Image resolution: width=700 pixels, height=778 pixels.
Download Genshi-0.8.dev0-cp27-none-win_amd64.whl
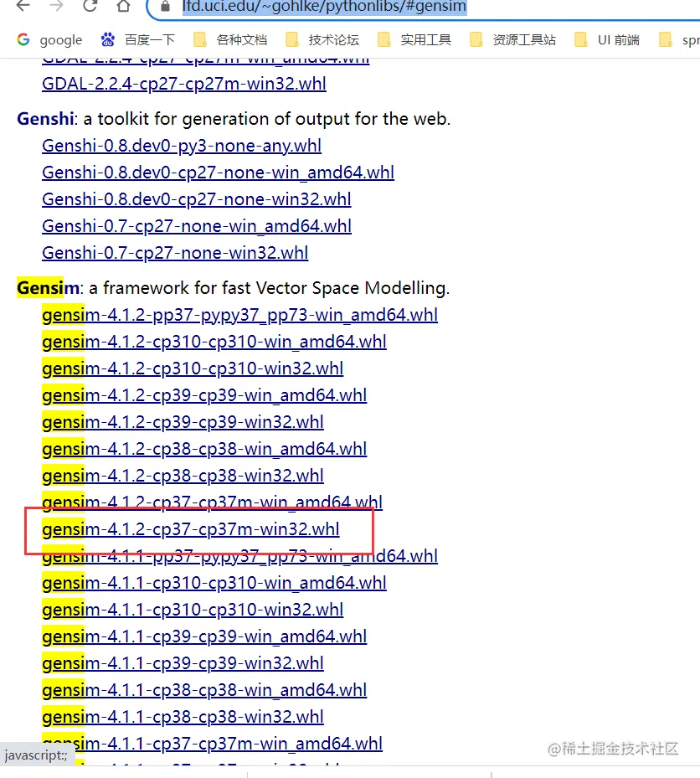point(219,173)
